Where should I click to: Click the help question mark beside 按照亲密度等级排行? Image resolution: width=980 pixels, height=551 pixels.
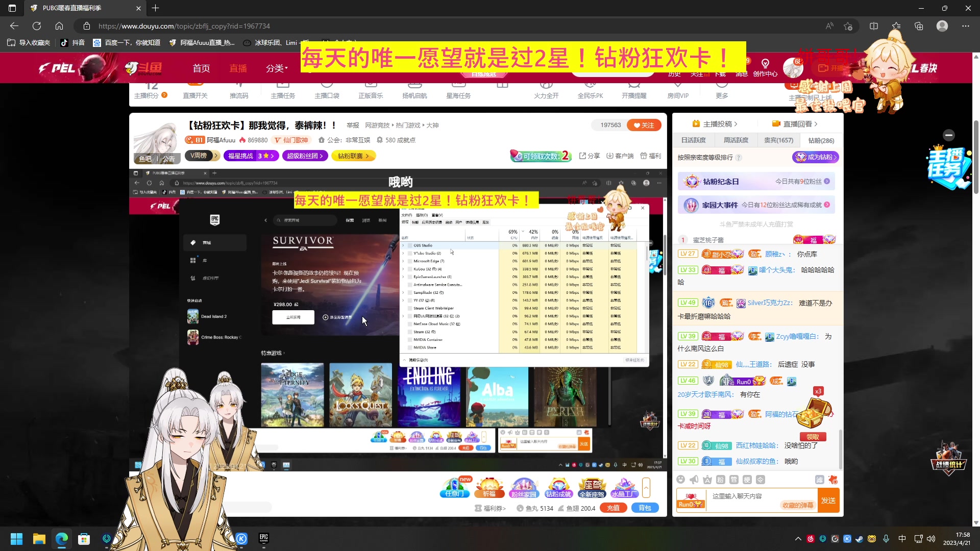pyautogui.click(x=739, y=158)
